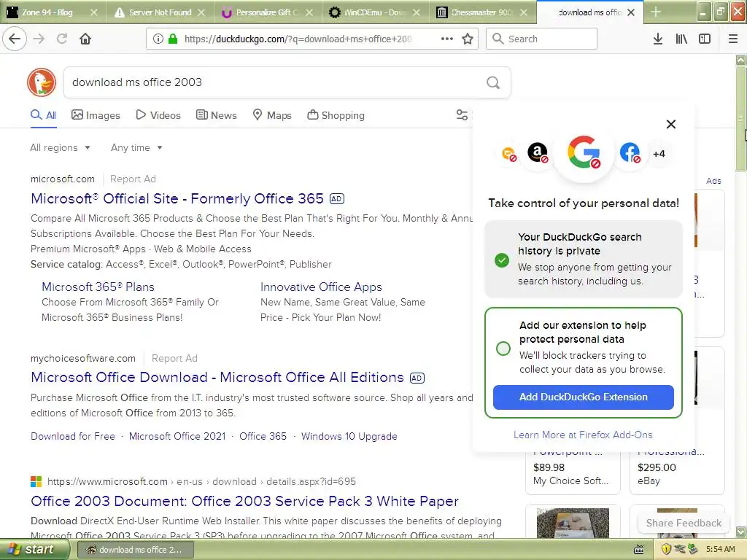Toggle the sidebar view icon
Screen dimensions: 747x560
(x=705, y=39)
